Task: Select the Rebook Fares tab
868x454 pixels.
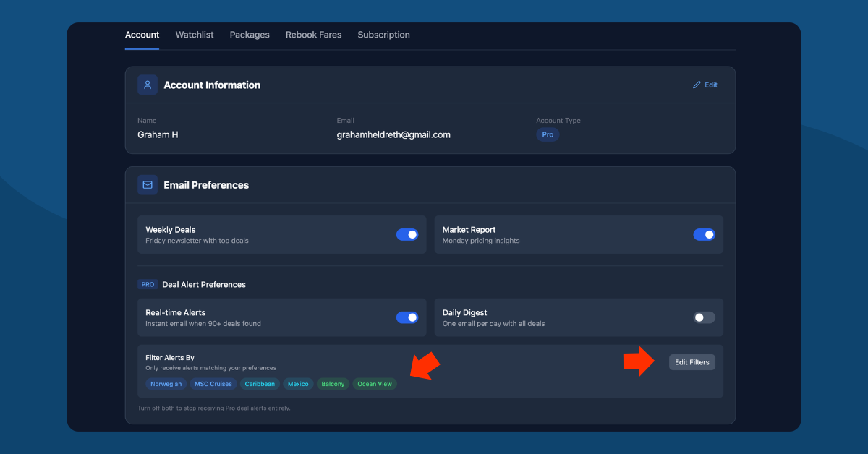Action: pos(313,35)
